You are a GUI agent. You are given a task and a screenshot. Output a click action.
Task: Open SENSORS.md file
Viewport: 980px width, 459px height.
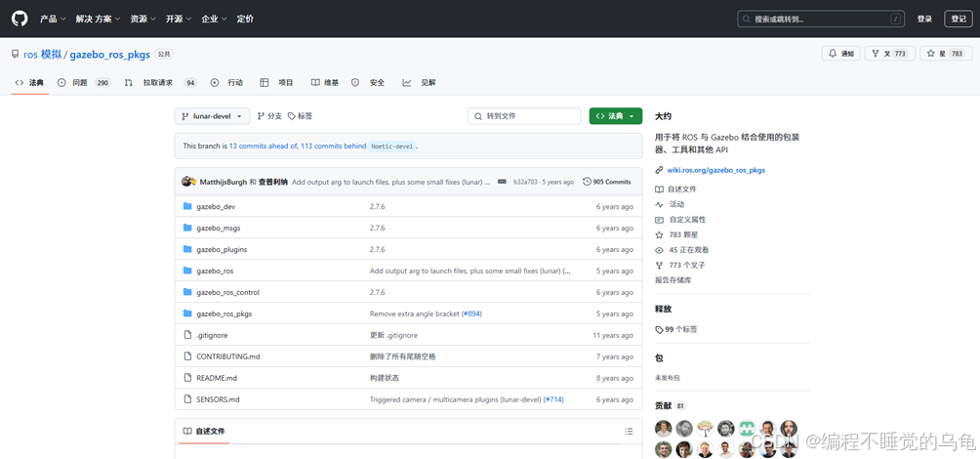pyautogui.click(x=218, y=399)
